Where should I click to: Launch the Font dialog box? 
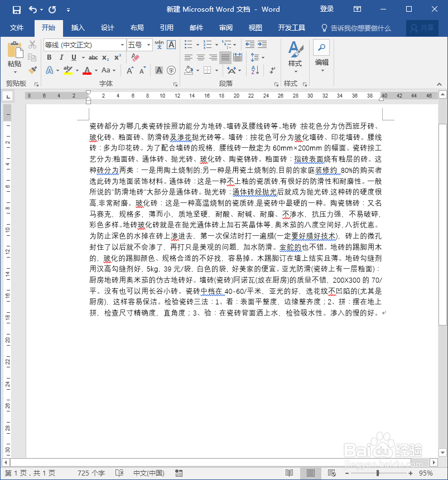tap(175, 84)
